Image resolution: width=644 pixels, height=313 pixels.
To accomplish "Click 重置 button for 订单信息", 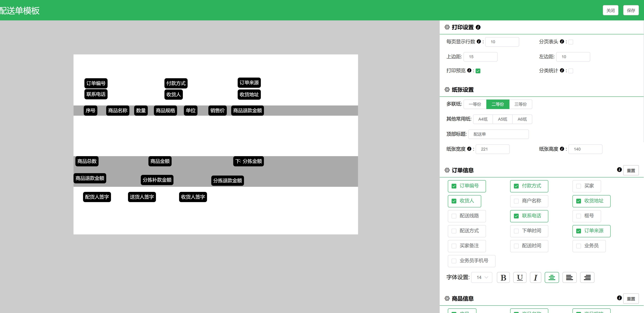I will (x=631, y=170).
